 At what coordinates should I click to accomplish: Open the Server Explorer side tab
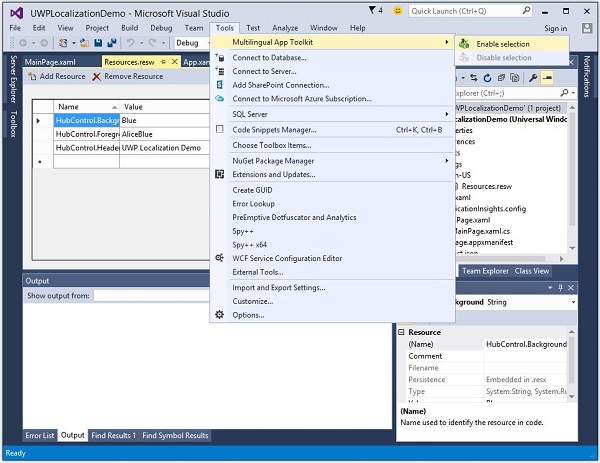coord(13,79)
